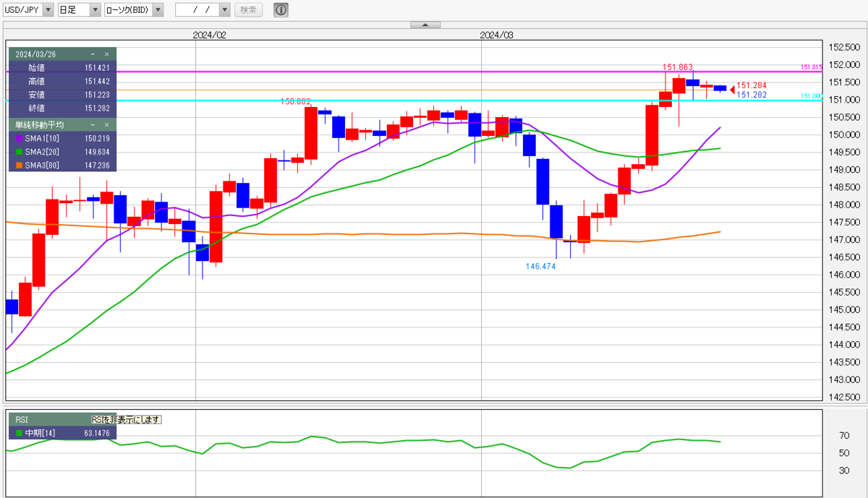Screen dimensions: 868x498
Task: Click the red current price 151.284
Action: 752,85
